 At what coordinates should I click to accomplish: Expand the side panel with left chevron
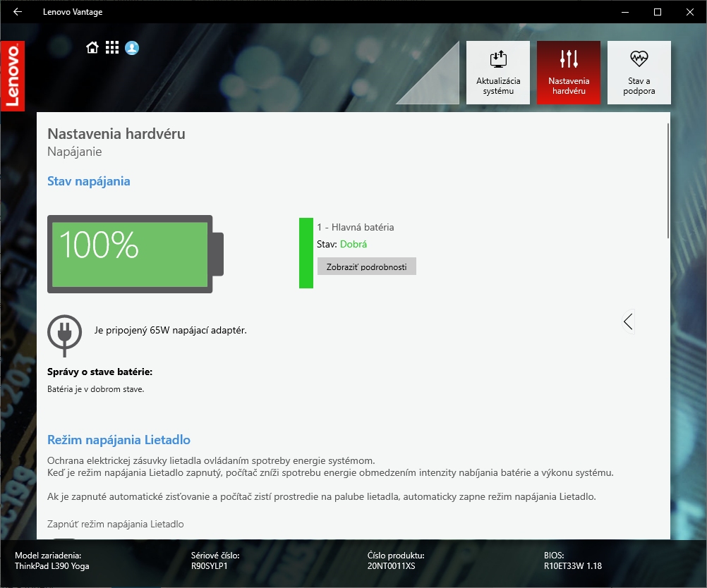[x=627, y=321]
